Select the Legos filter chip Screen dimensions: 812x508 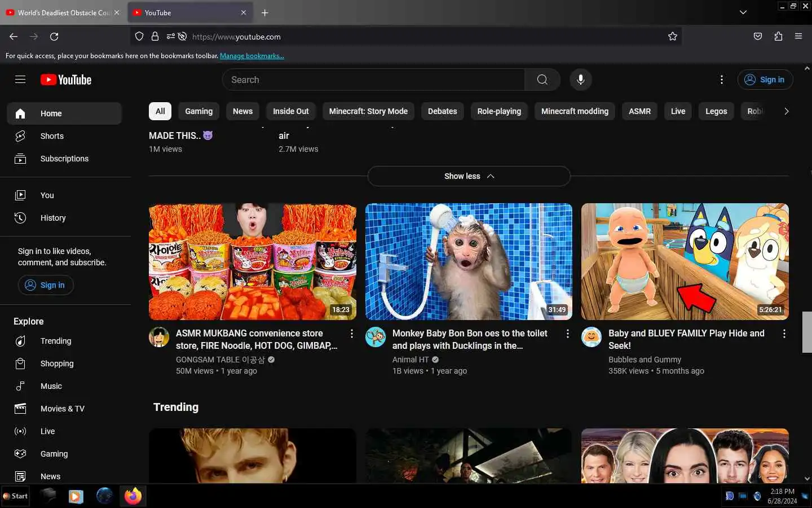tap(716, 111)
